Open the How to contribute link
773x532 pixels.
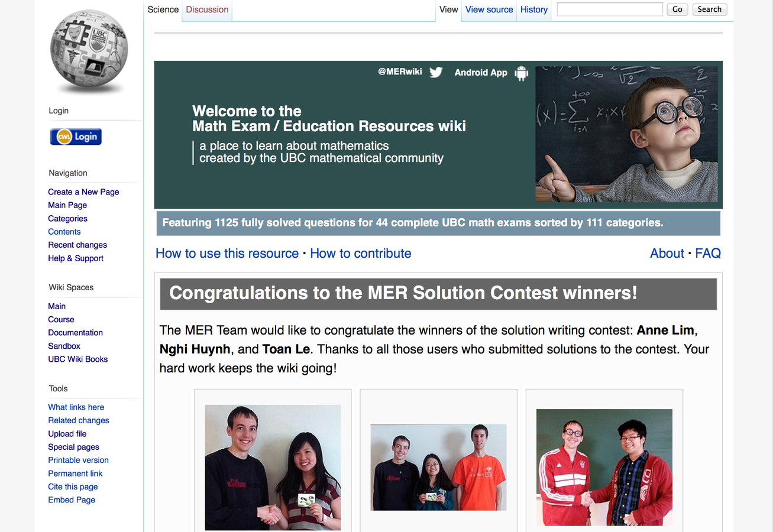361,253
